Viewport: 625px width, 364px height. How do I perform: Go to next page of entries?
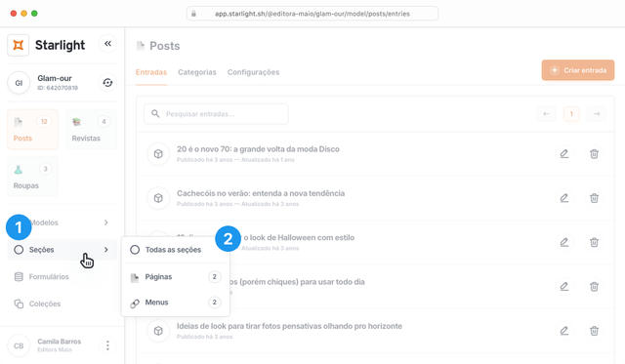(597, 114)
